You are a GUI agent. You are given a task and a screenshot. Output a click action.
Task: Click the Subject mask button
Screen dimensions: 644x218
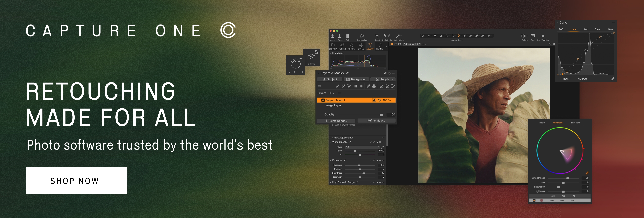click(x=330, y=79)
